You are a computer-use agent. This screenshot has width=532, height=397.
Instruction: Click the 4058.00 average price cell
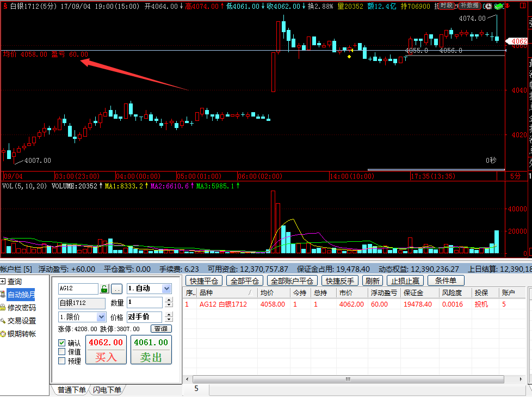tap(273, 304)
